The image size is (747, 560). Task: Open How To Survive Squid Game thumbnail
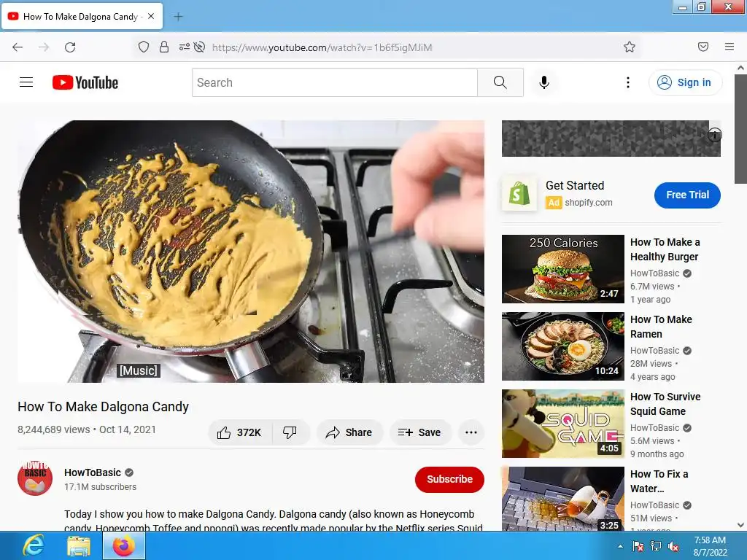click(562, 424)
